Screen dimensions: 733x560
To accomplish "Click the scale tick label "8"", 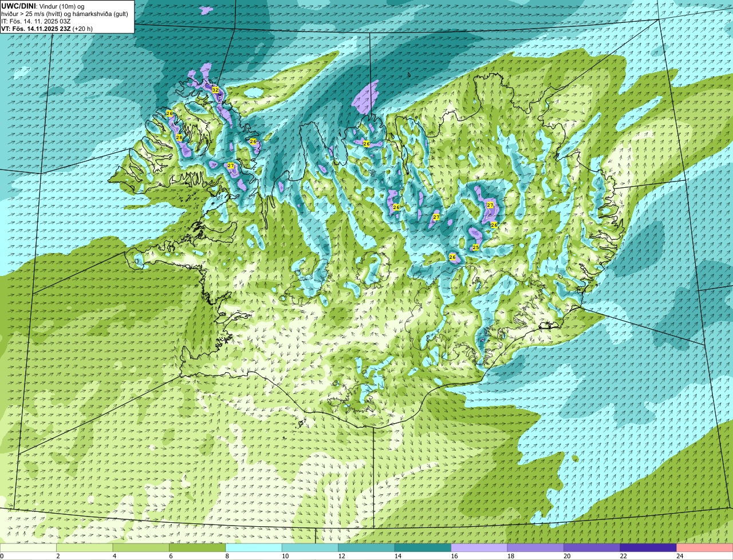I will 227,555.
